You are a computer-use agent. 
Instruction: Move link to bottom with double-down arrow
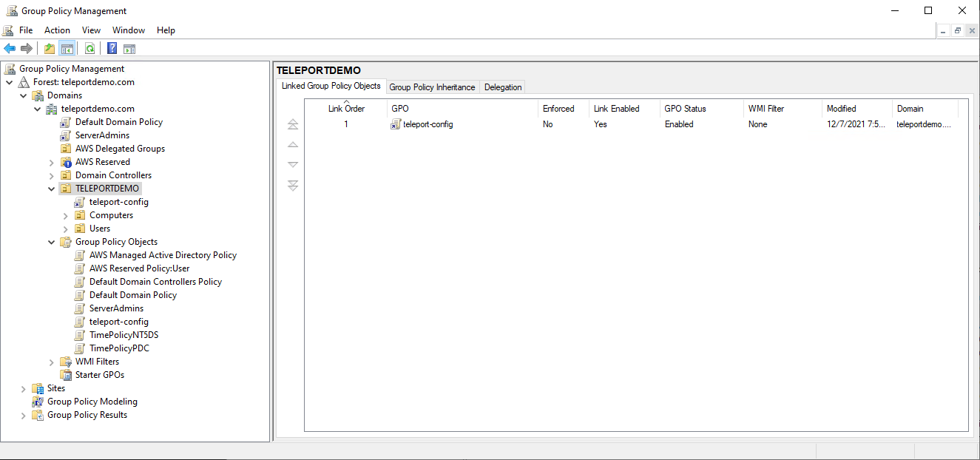293,186
